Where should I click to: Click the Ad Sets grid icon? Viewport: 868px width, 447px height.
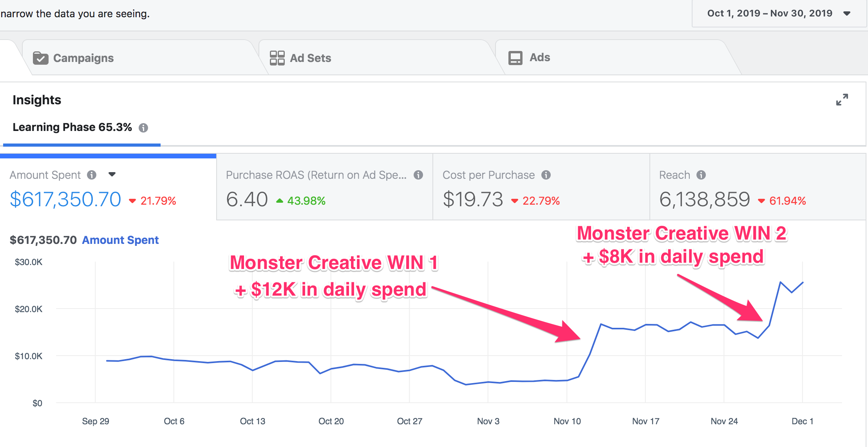tap(277, 58)
